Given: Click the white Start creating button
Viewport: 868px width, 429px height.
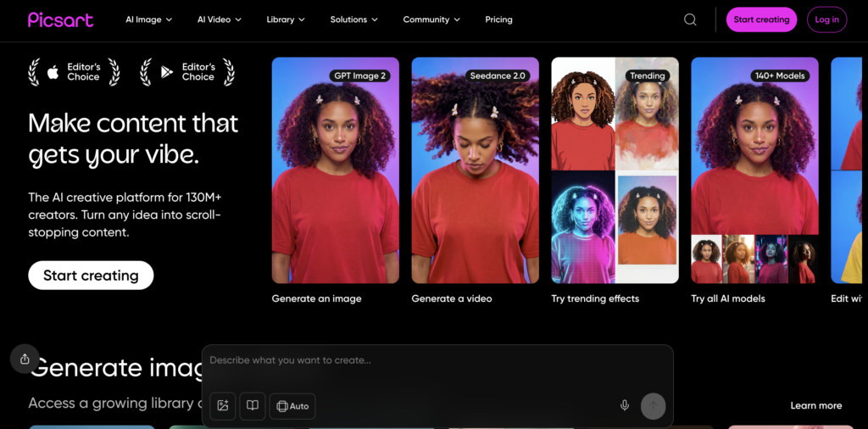Looking at the screenshot, I should (91, 275).
